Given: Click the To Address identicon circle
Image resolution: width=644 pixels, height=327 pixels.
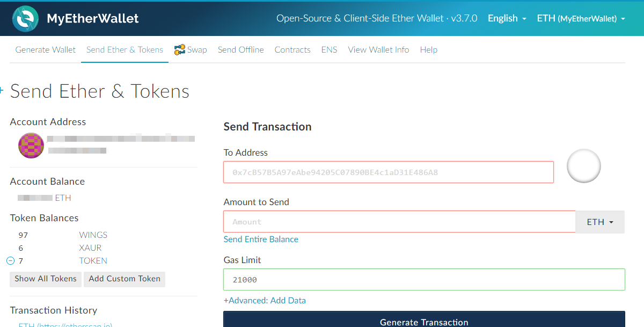Looking at the screenshot, I should tap(584, 166).
